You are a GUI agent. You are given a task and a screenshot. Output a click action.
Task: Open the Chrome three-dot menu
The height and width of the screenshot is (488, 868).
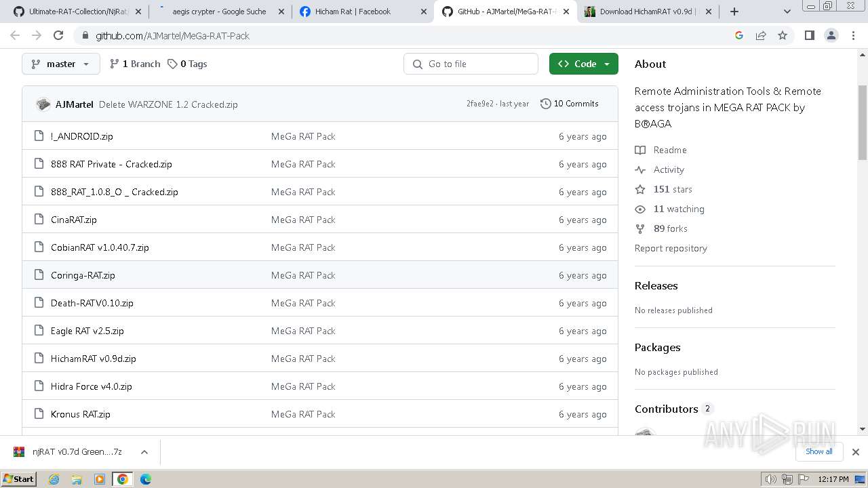(x=853, y=35)
